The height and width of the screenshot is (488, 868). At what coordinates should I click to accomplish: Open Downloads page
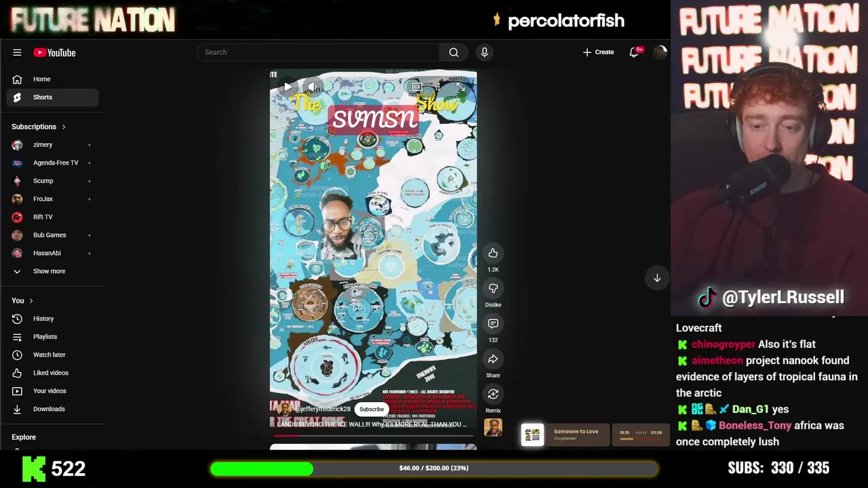(x=52, y=409)
